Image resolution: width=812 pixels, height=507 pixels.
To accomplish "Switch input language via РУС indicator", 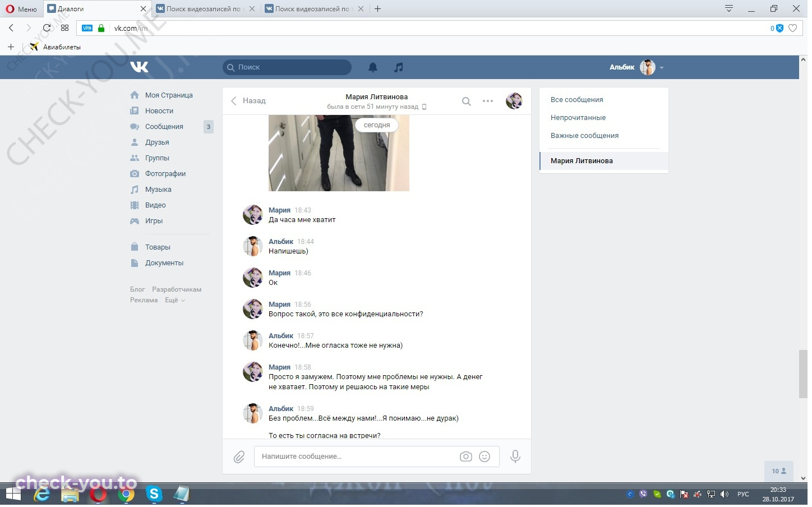I will click(743, 494).
